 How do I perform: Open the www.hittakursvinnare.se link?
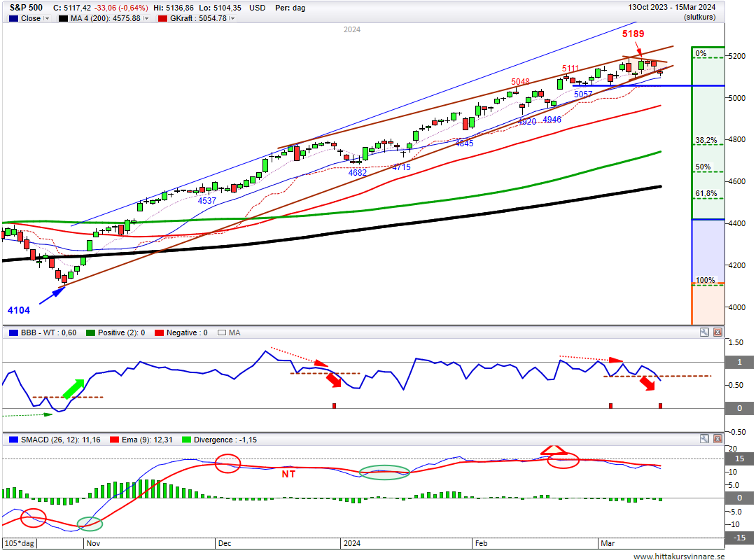[x=679, y=556]
